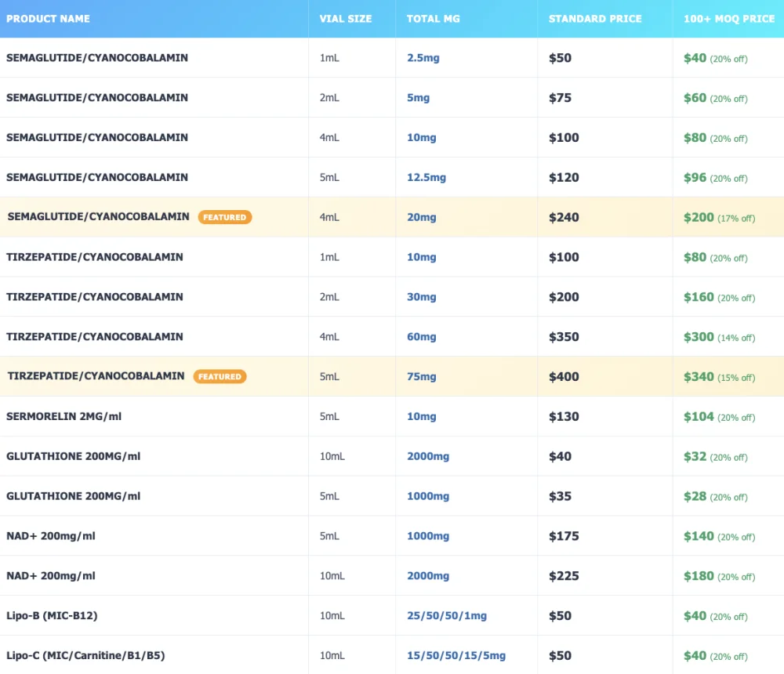Select the 75mg total mg value
The height and width of the screenshot is (674, 784).
pos(421,376)
